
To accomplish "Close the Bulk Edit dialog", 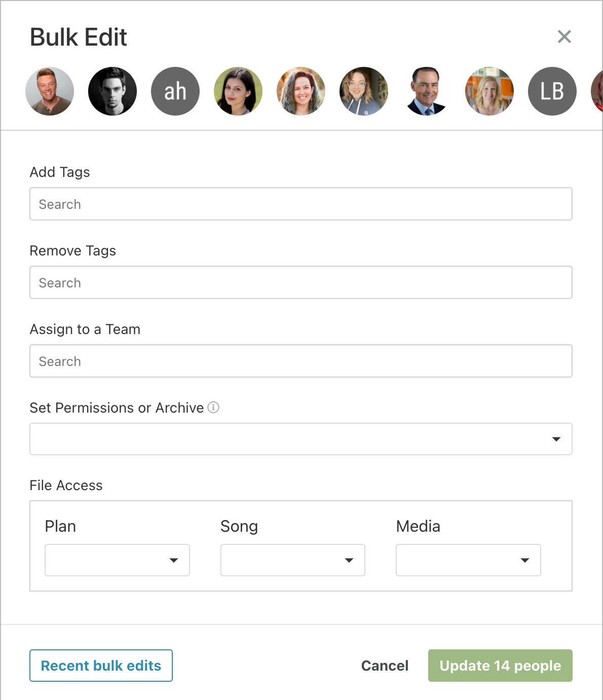I will click(x=564, y=36).
